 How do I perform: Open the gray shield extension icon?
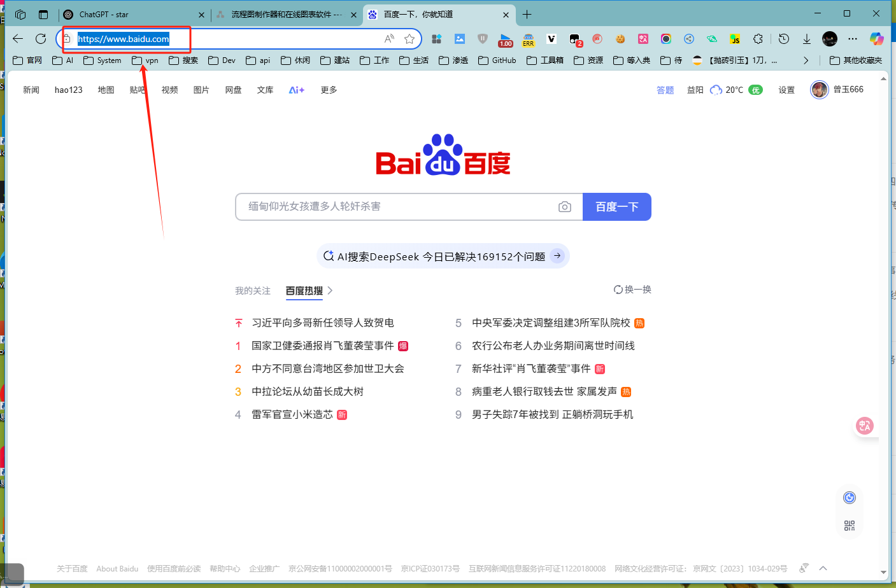coord(483,39)
